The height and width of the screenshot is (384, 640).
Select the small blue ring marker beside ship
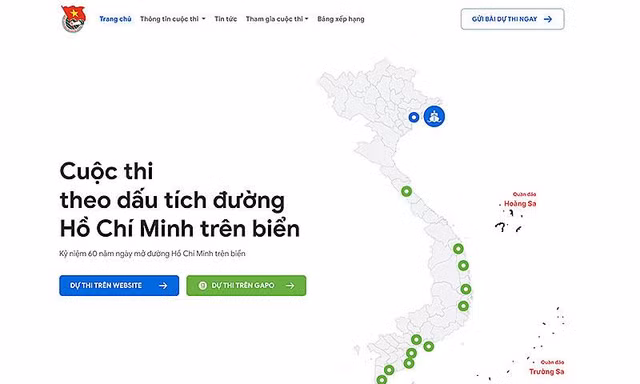(414, 117)
